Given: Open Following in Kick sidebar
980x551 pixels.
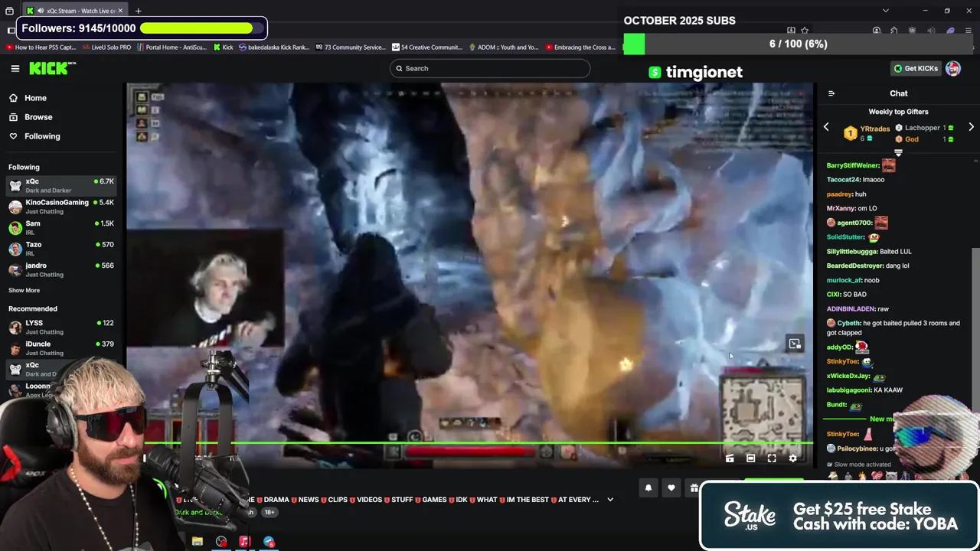Looking at the screenshot, I should pos(42,136).
